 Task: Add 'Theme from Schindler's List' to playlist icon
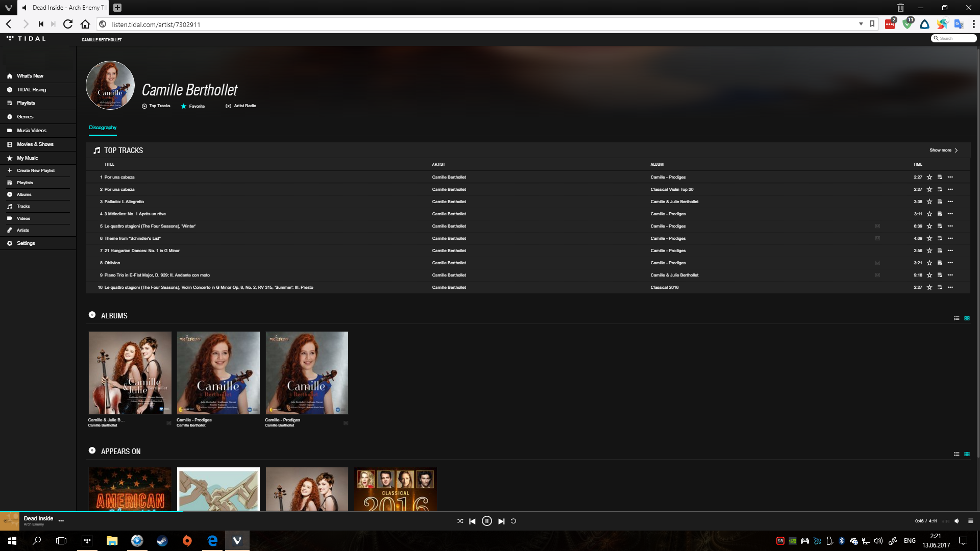click(x=940, y=238)
